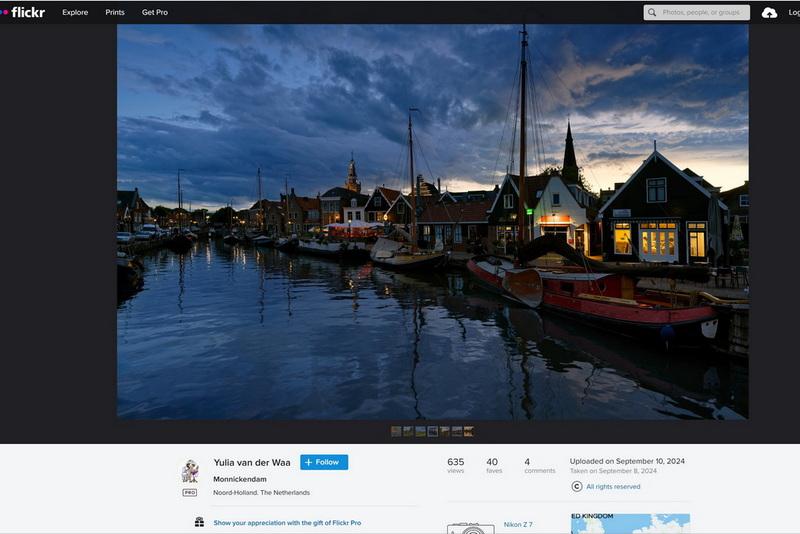Open the main harbor photo
800x534 pixels.
tap(433, 222)
